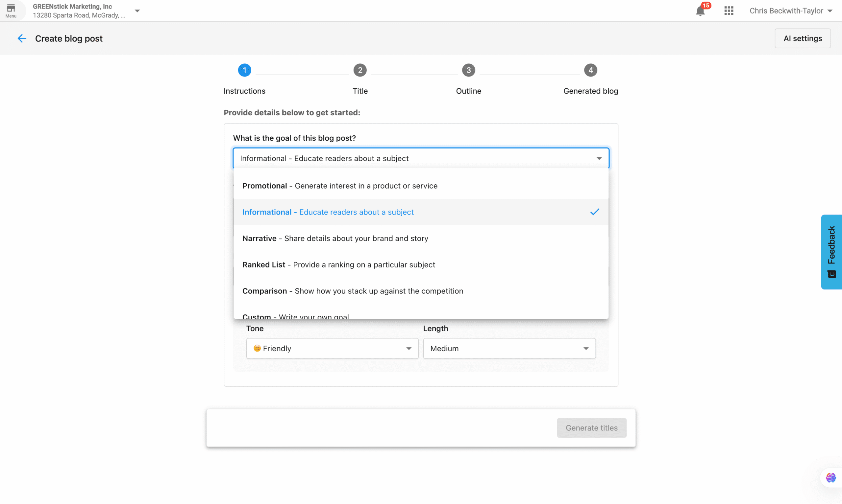This screenshot has height=504, width=842.
Task: Select the Ranked List goal option
Action: point(338,264)
